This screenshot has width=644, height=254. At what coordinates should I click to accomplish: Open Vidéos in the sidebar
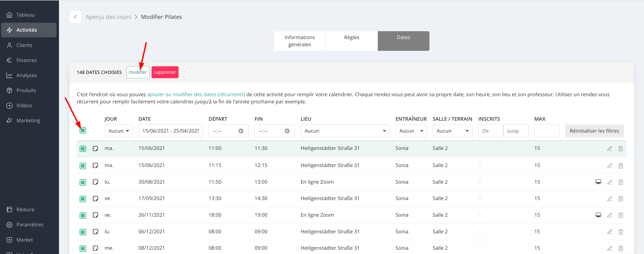point(24,105)
